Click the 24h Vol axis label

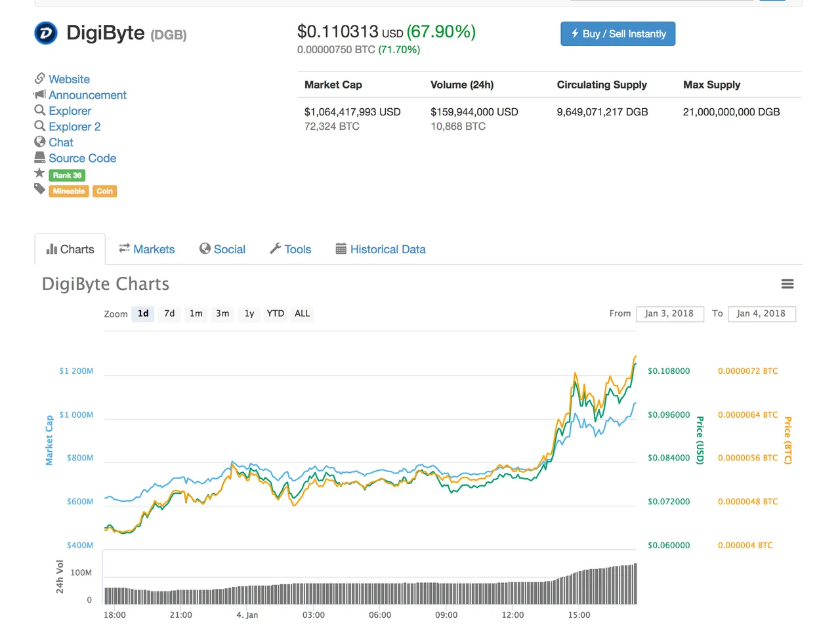(x=60, y=576)
